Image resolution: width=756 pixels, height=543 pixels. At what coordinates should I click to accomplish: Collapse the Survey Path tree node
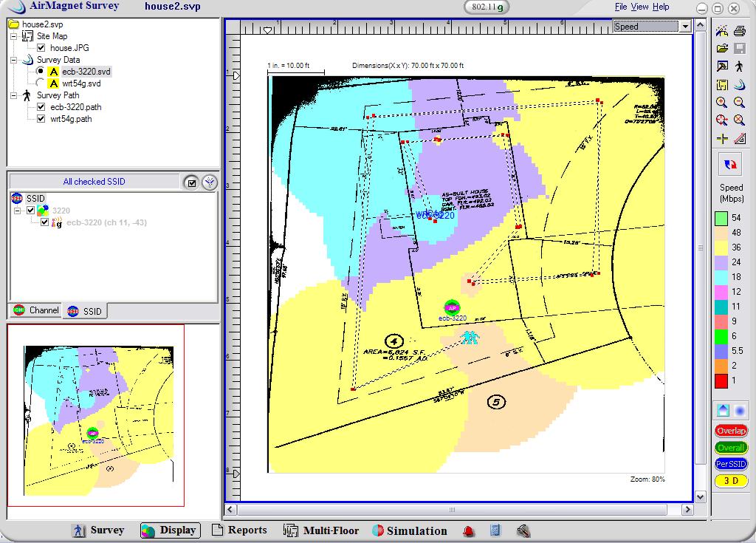(14, 95)
